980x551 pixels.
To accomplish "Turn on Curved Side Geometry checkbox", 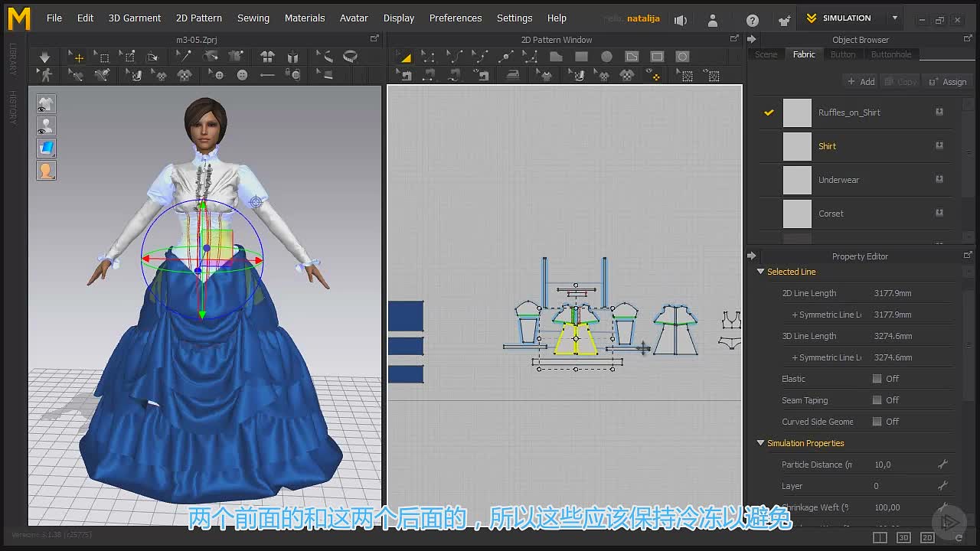I will click(877, 422).
